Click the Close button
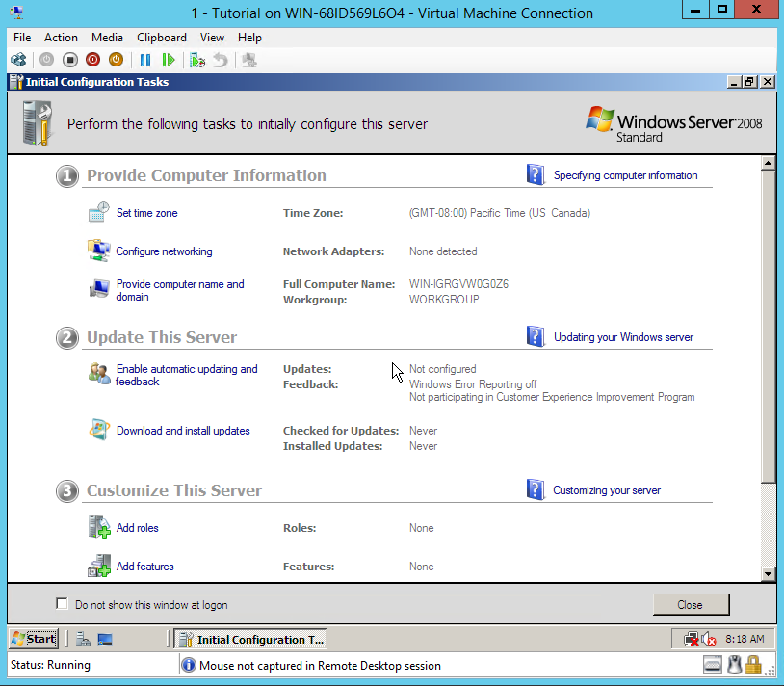The image size is (784, 686). [x=691, y=605]
